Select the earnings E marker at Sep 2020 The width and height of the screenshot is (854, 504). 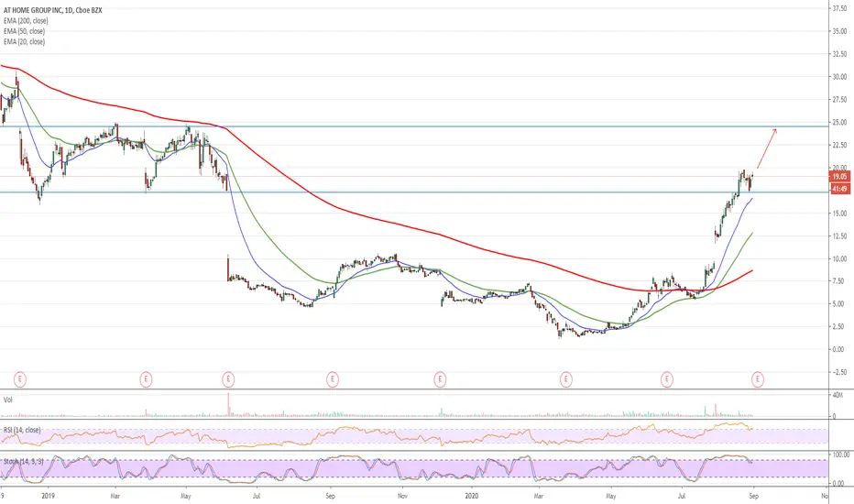758,378
